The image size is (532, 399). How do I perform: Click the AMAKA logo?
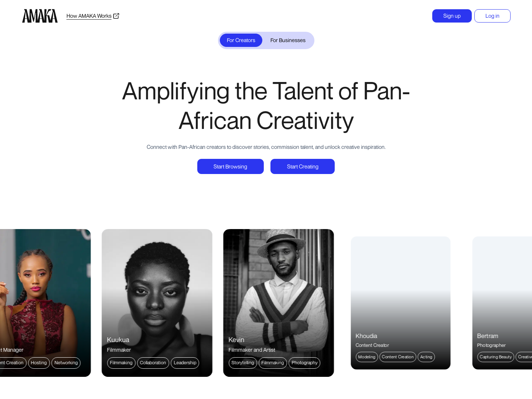(40, 16)
